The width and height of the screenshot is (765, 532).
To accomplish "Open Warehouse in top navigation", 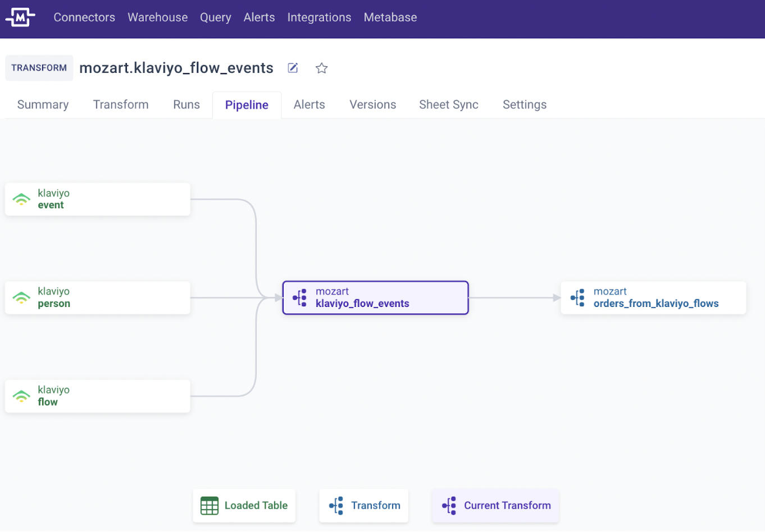I will pyautogui.click(x=158, y=17).
